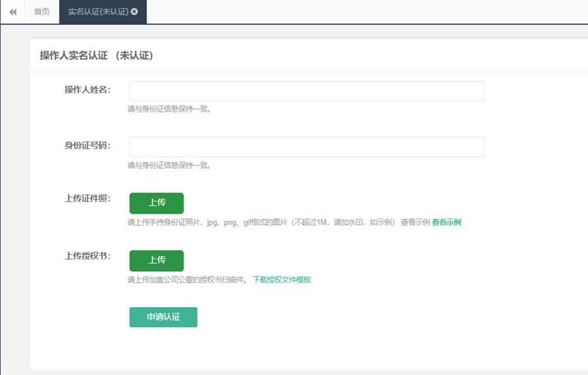Click the 身份证号码 label
Viewport: 588px width, 375px height.
coord(88,146)
